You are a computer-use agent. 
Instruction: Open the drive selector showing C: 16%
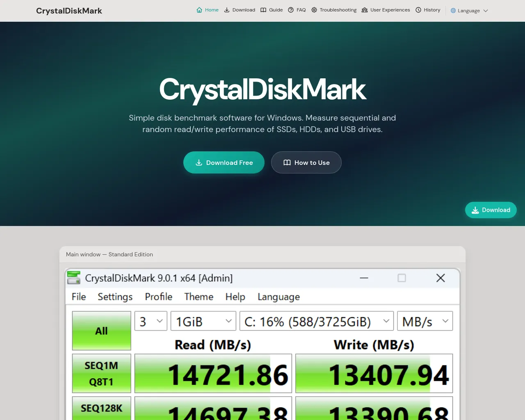(317, 321)
